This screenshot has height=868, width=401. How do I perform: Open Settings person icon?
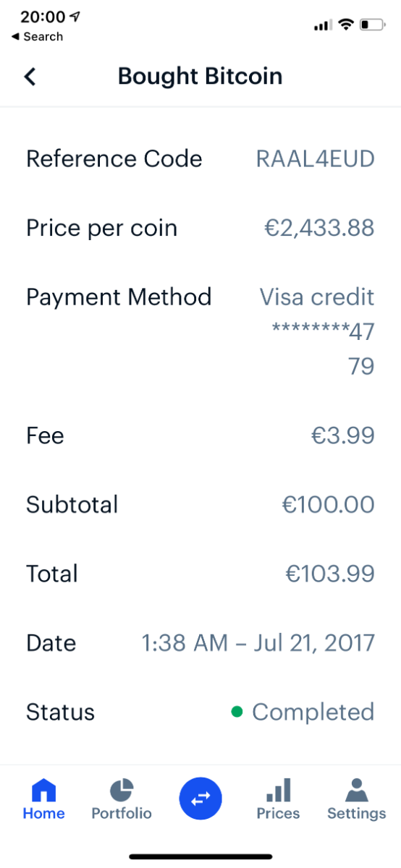point(356,789)
